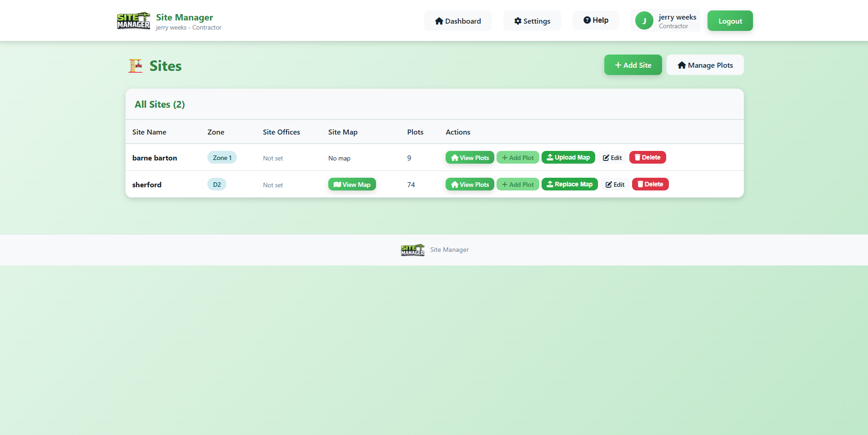The image size is (868, 435).
Task: Open the Settings menu item
Action: click(x=532, y=20)
